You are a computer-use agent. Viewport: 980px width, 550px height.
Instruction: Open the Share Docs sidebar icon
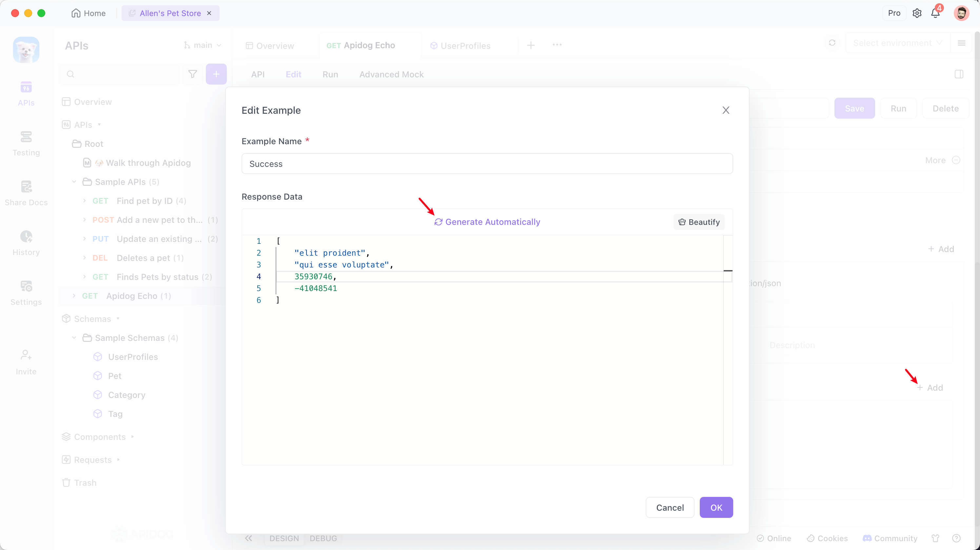pyautogui.click(x=26, y=193)
